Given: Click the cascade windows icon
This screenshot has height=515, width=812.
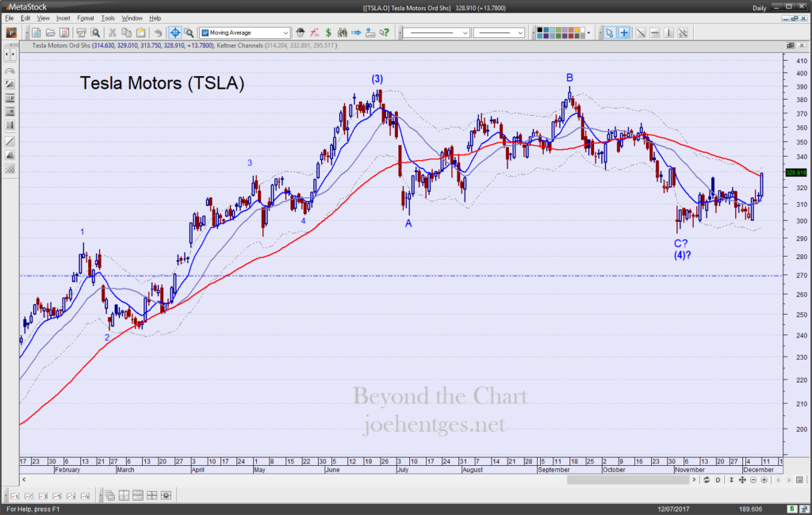Looking at the screenshot, I should pos(109,496).
